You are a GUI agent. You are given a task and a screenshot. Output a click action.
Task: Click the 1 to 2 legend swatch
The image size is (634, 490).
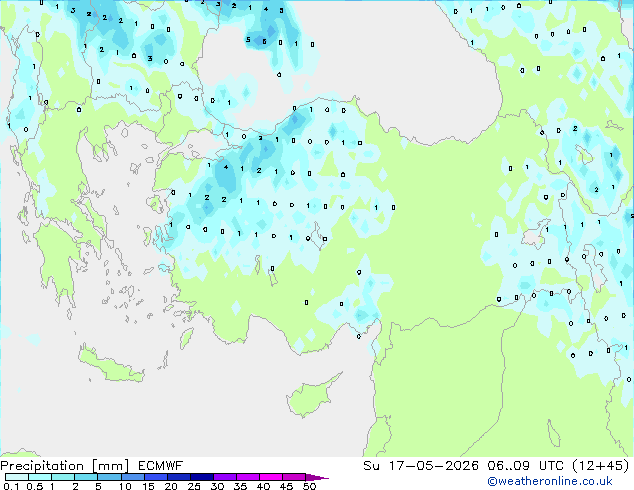(63, 477)
